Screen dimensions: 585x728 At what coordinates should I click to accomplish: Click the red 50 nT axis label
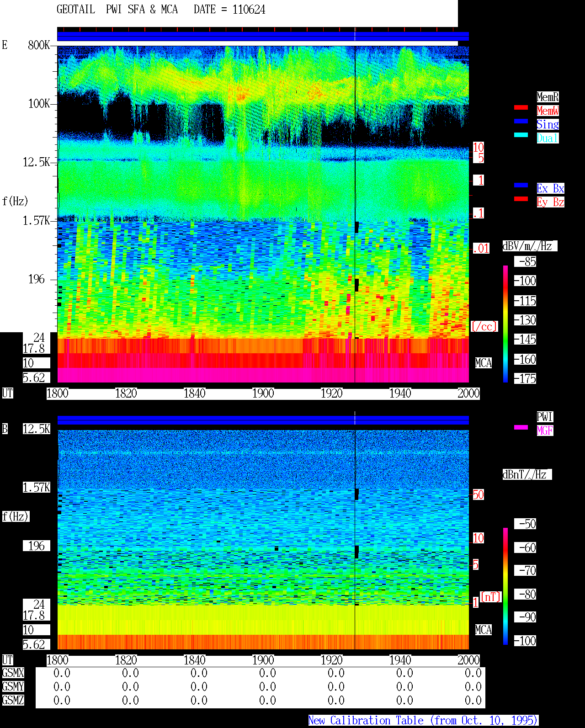[x=478, y=494]
